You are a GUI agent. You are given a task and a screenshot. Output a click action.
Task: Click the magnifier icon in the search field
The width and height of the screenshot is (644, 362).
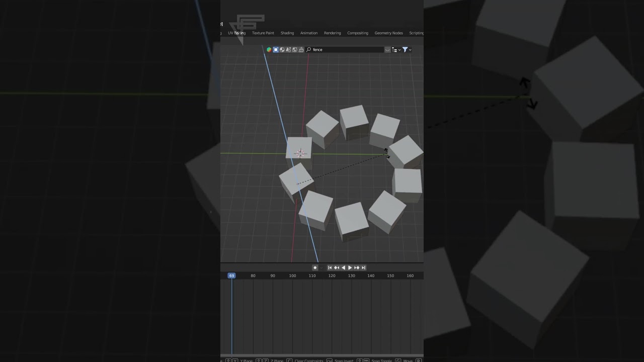(x=309, y=50)
